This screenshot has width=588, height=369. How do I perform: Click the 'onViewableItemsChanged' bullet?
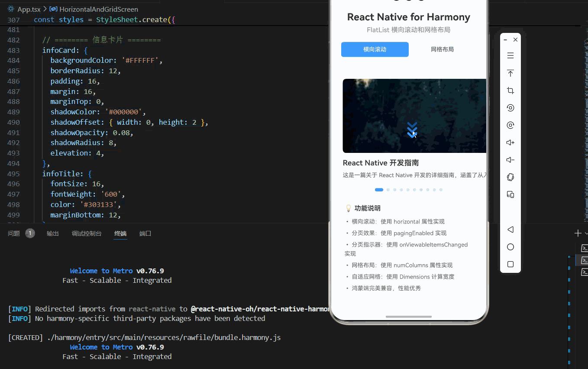pos(406,249)
